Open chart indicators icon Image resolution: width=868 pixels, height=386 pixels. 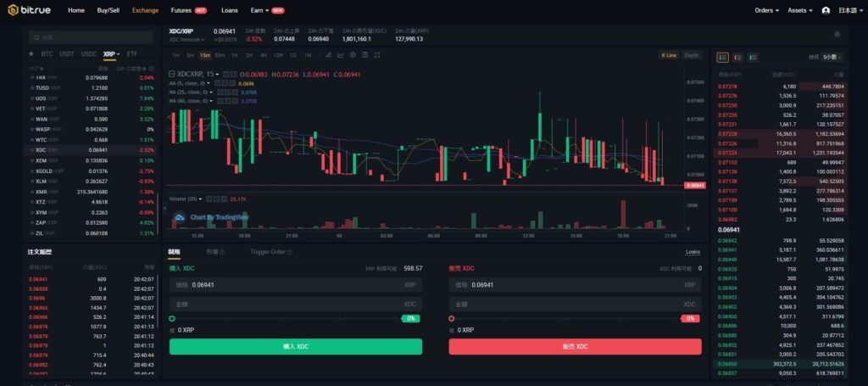[x=341, y=55]
